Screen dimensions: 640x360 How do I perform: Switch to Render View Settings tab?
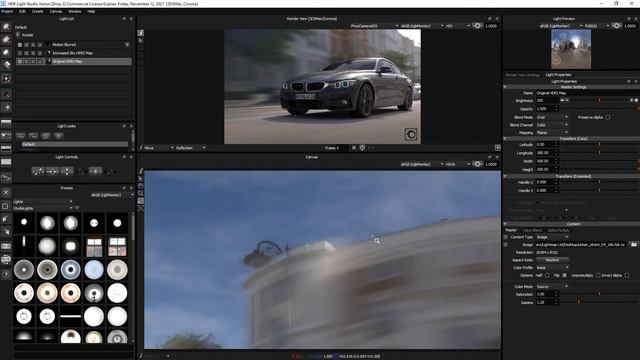tap(522, 75)
